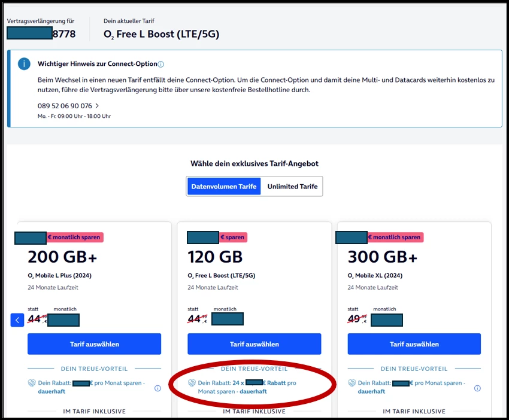Click heart icon in the 200 GB+ card
Viewport: 509px width, 420px height.
(x=32, y=383)
